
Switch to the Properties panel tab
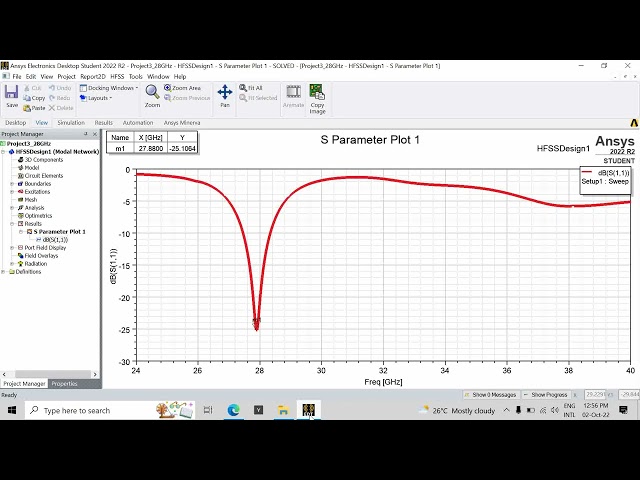point(64,384)
